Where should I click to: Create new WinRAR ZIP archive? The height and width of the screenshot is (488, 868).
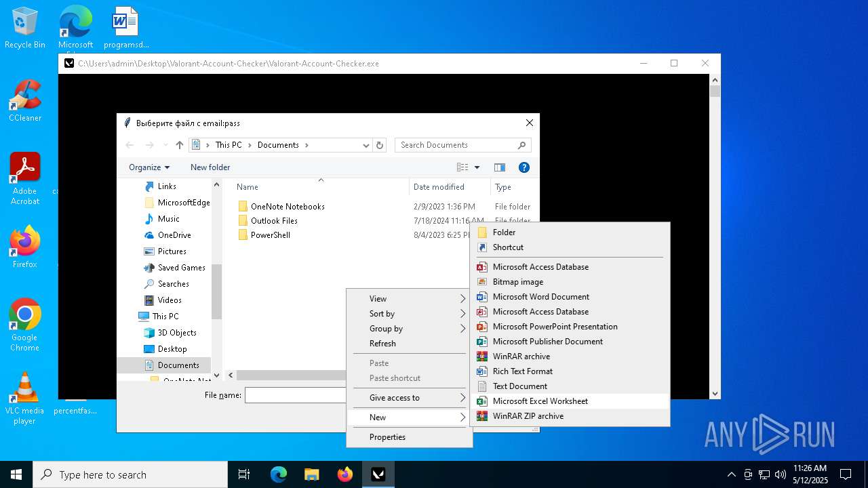coord(570,416)
